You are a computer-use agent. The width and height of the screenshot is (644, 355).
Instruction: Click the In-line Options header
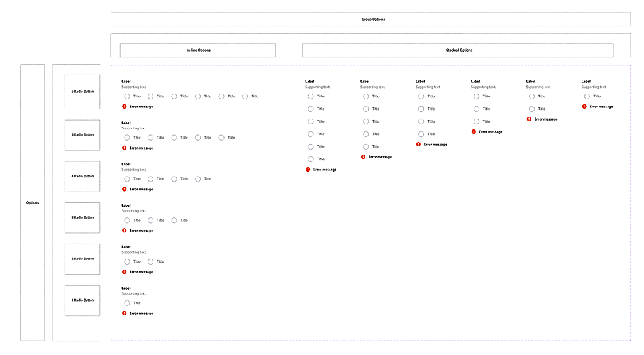tap(198, 50)
